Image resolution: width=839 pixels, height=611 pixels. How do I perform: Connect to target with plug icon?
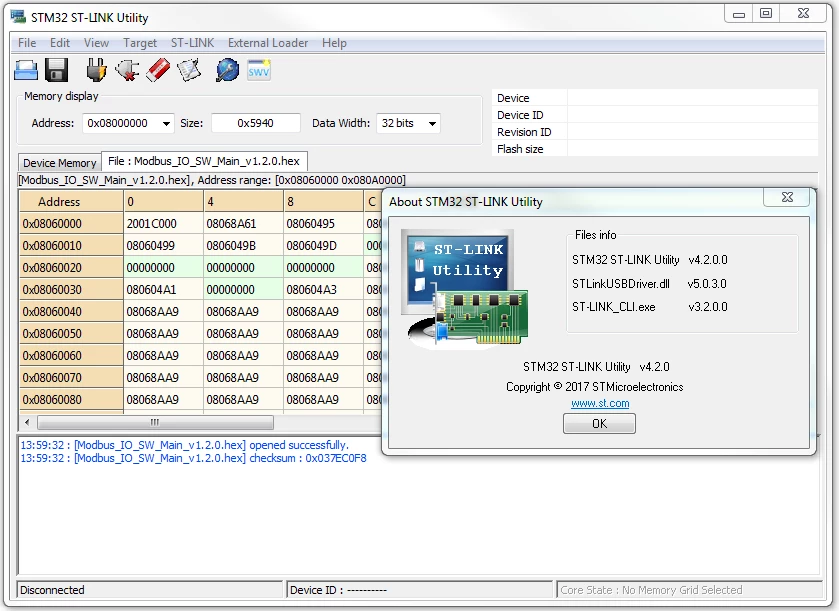(96, 70)
